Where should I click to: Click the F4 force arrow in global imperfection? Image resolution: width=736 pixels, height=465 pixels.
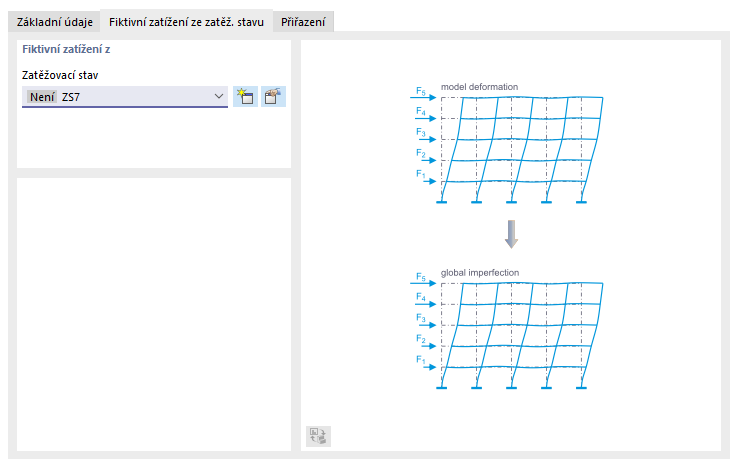[x=427, y=304]
